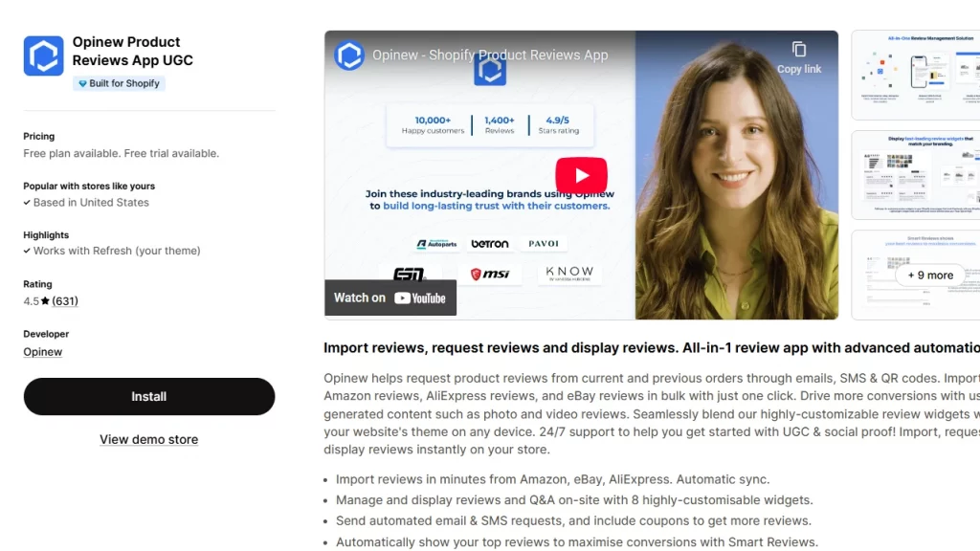The width and height of the screenshot is (980, 551).
Task: Play the Opinew YouTube video
Action: click(x=581, y=175)
